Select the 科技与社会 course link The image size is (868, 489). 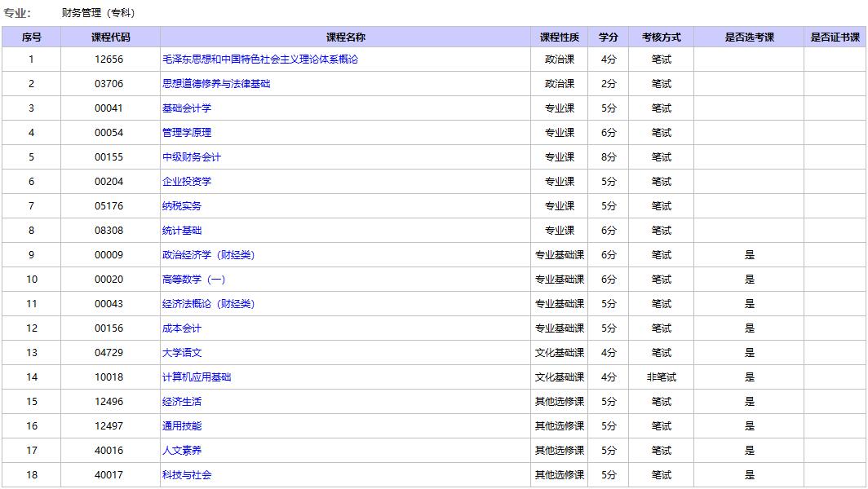[187, 474]
